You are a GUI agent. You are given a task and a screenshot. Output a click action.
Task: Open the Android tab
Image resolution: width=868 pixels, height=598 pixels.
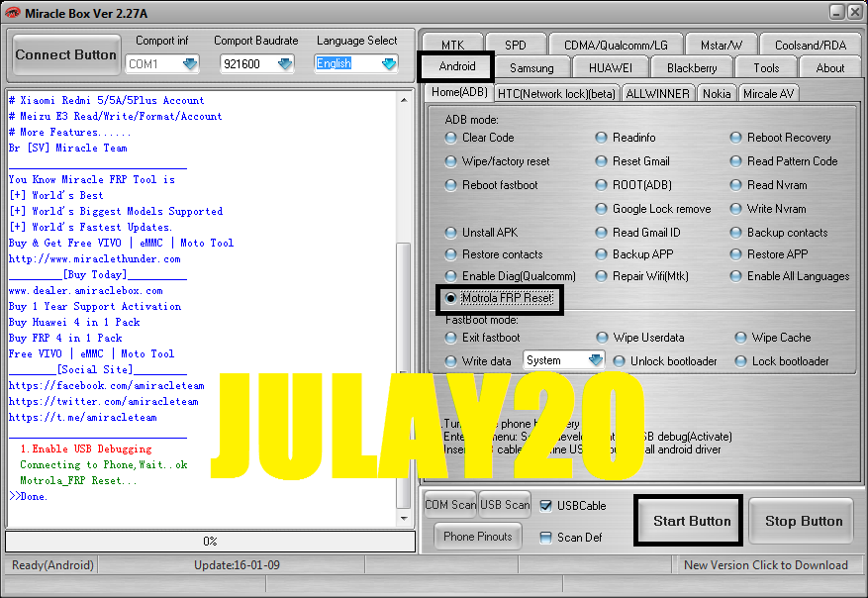[x=456, y=66]
